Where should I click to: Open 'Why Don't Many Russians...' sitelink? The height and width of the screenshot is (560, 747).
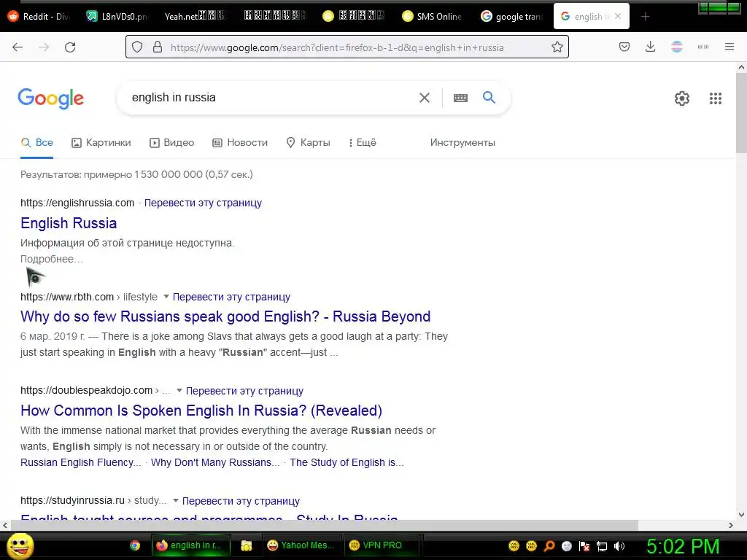(x=215, y=462)
